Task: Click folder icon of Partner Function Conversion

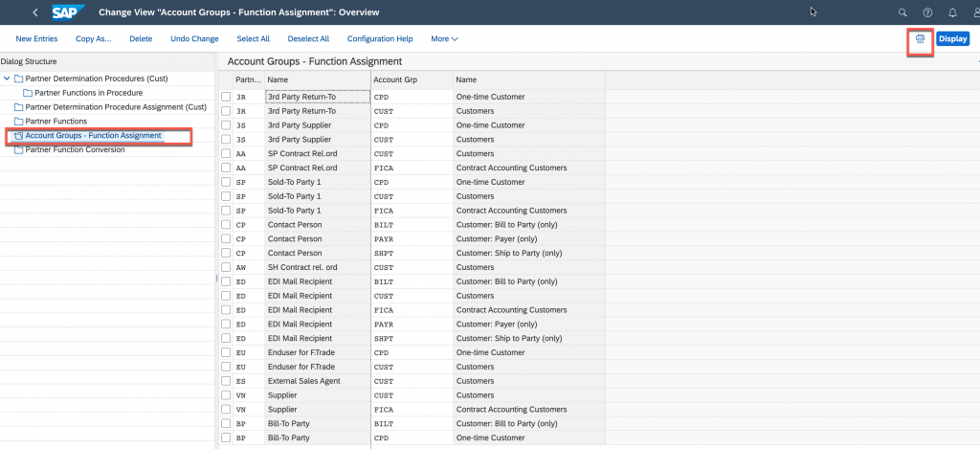Action: tap(18, 150)
